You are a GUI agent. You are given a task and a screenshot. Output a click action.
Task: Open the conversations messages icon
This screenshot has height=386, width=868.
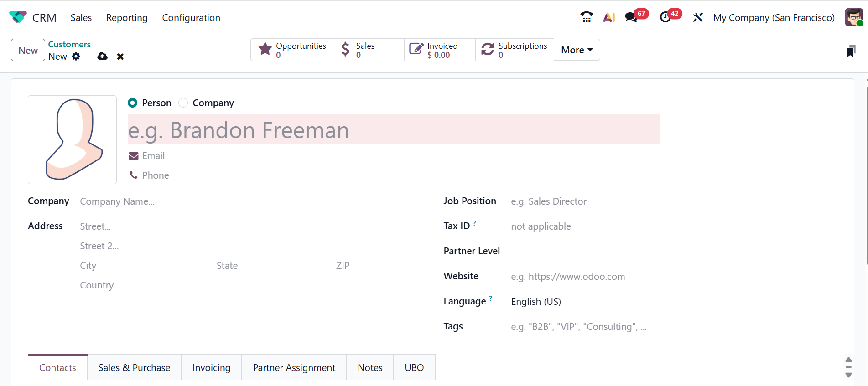tap(631, 17)
